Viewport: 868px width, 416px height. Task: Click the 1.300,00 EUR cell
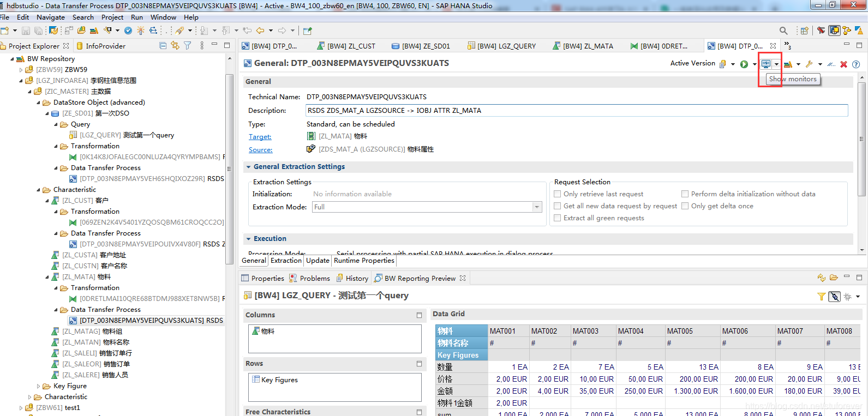pyautogui.click(x=692, y=391)
